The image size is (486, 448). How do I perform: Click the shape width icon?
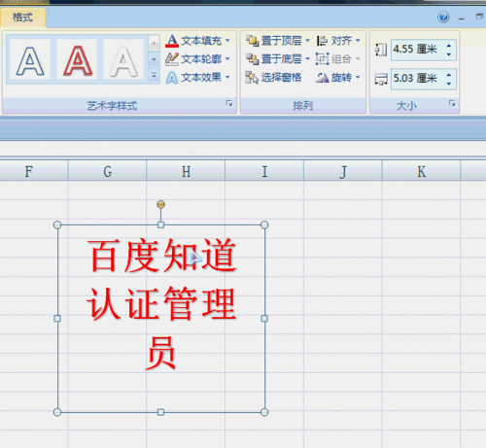pyautogui.click(x=381, y=79)
